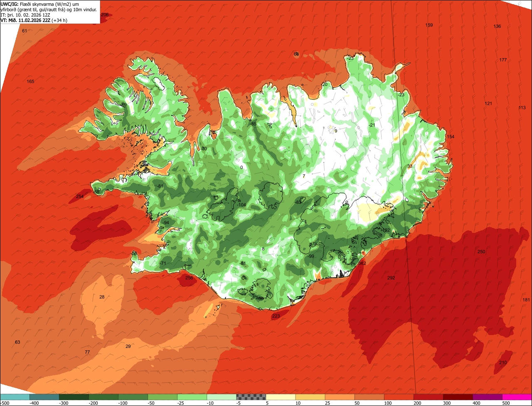Click the legend label -300

(64, 403)
